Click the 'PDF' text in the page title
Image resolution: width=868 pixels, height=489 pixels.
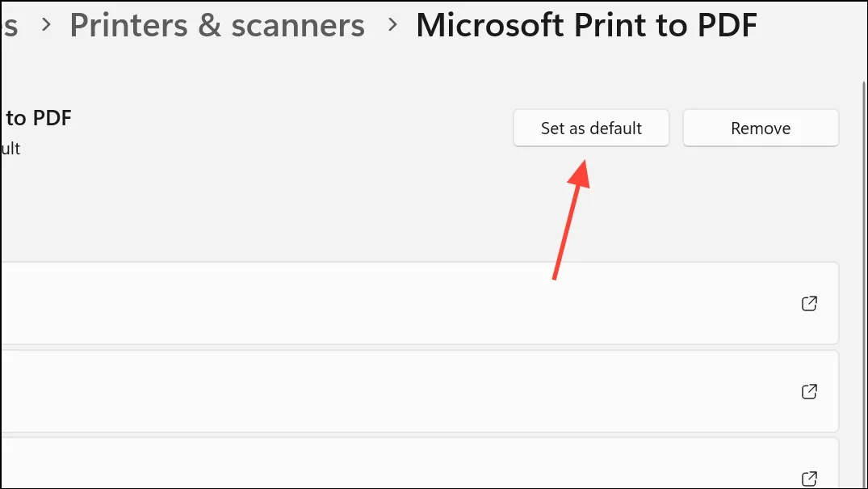click(727, 26)
